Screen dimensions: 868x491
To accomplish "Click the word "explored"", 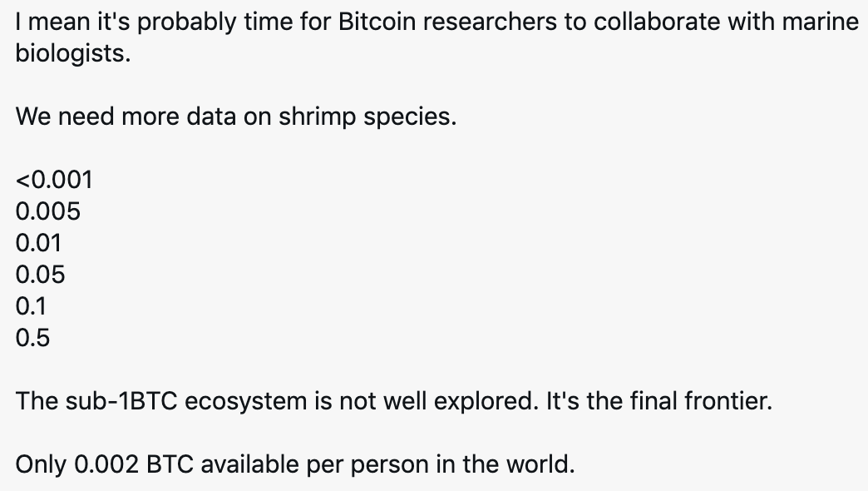I will (486, 401).
